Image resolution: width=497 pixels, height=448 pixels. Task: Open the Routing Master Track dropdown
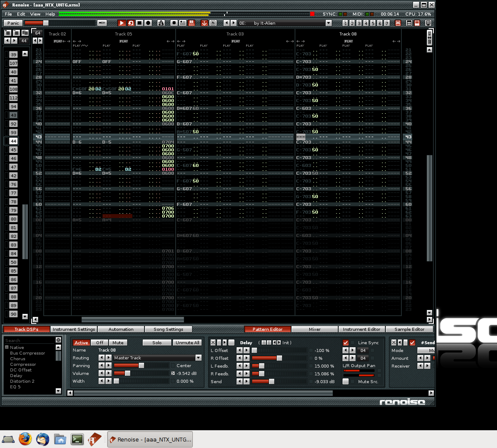click(199, 358)
